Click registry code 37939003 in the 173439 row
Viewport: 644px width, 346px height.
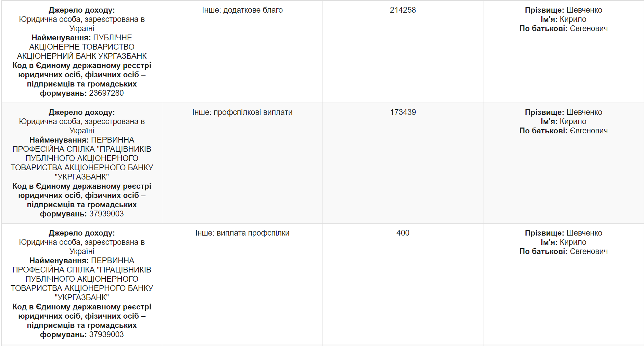point(106,214)
